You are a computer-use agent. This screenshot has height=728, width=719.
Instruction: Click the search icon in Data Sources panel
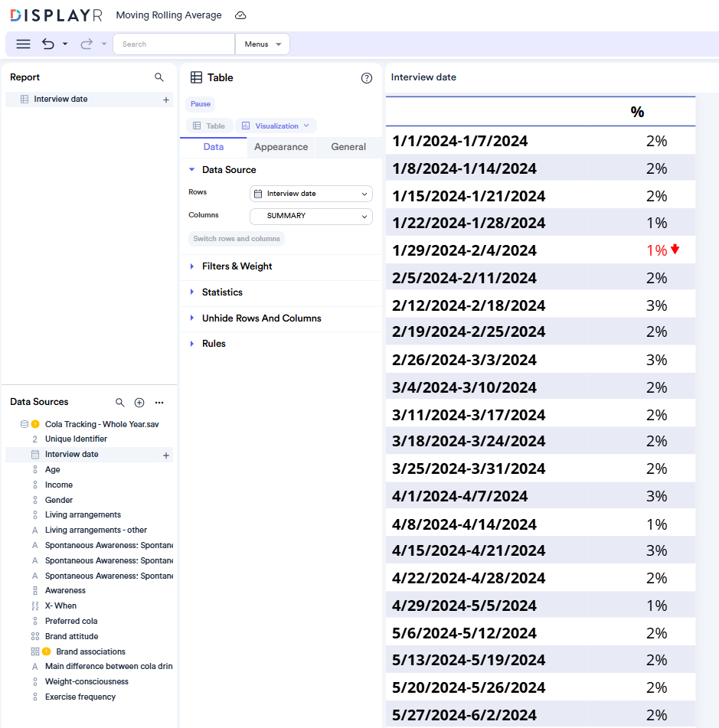tap(119, 402)
